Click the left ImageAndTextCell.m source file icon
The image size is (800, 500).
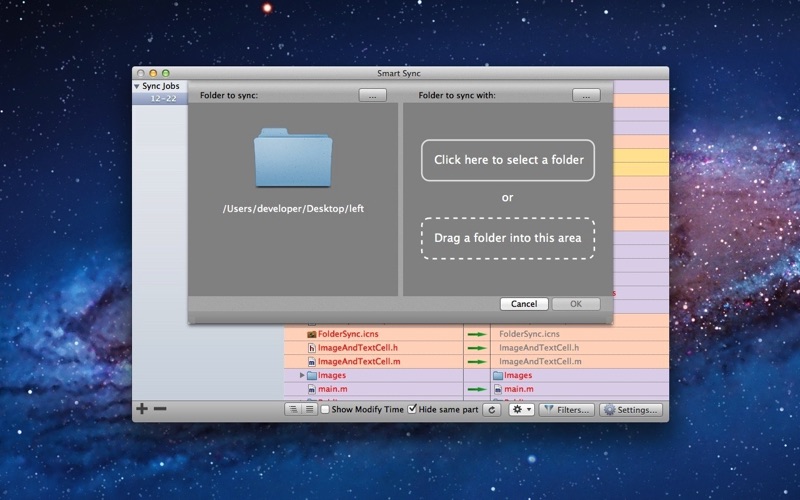[x=312, y=362]
